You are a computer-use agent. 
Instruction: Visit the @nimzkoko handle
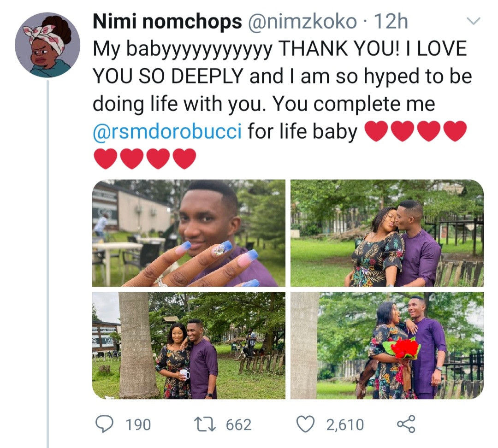[x=302, y=22]
